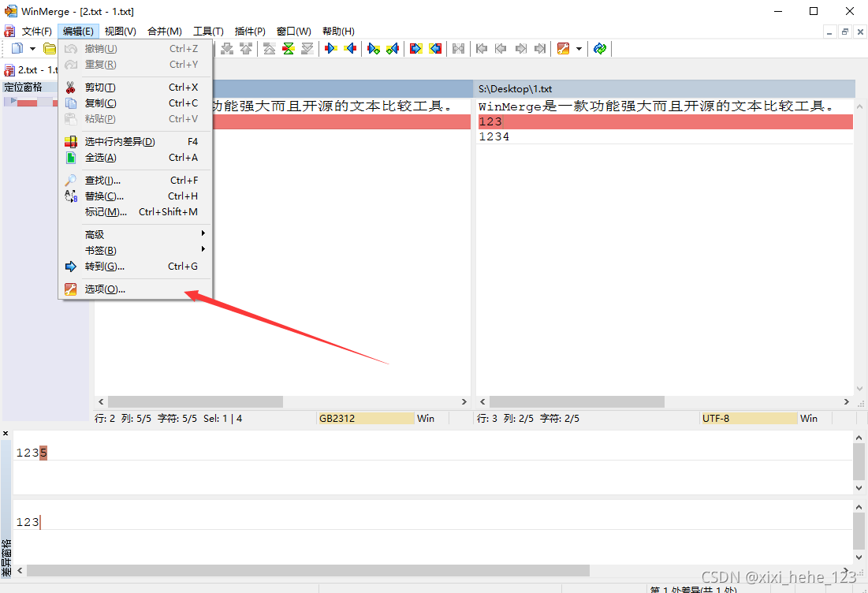The height and width of the screenshot is (593, 868).
Task: Open the 合并(M) menu
Action: (165, 31)
